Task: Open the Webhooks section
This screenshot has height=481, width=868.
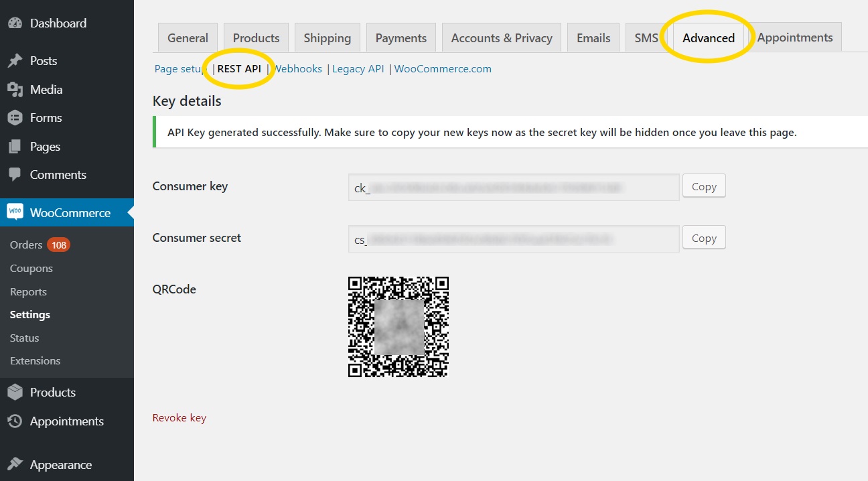Action: point(298,68)
